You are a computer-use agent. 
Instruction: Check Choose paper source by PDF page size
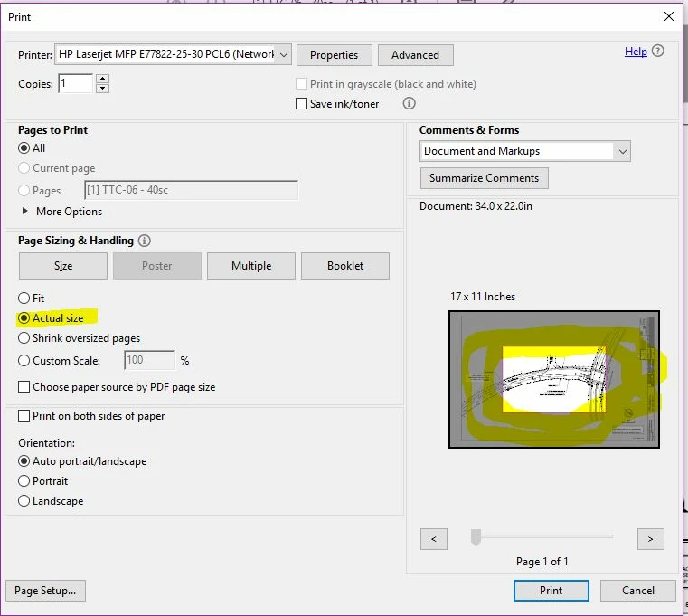24,387
